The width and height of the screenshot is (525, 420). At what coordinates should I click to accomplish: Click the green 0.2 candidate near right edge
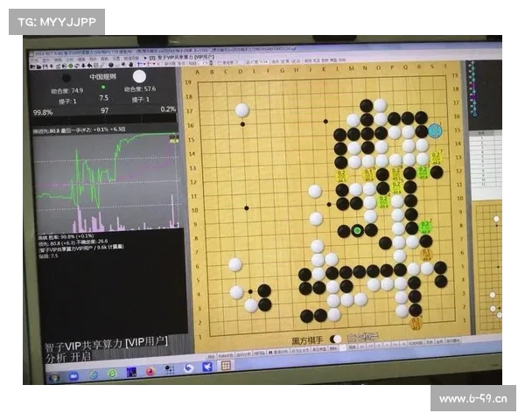(x=425, y=227)
